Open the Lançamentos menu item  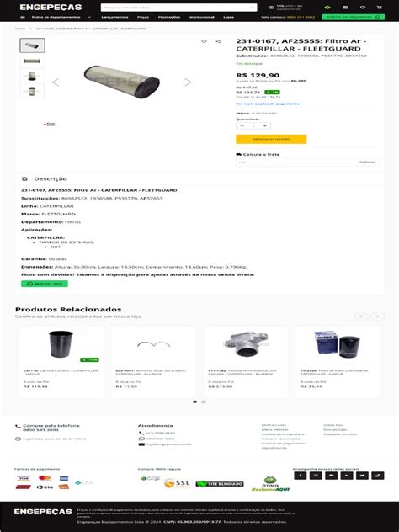click(x=114, y=17)
